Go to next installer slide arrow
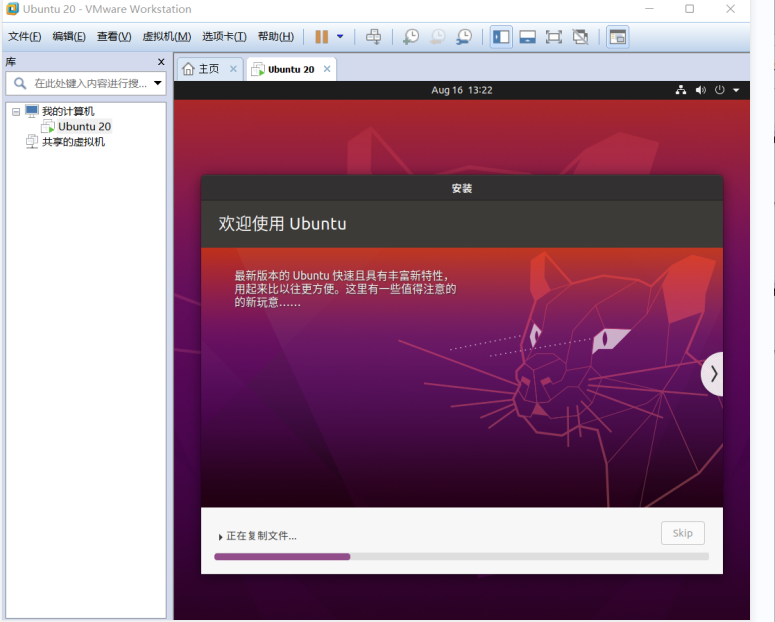Viewport: 775px width, 622px height. [713, 374]
